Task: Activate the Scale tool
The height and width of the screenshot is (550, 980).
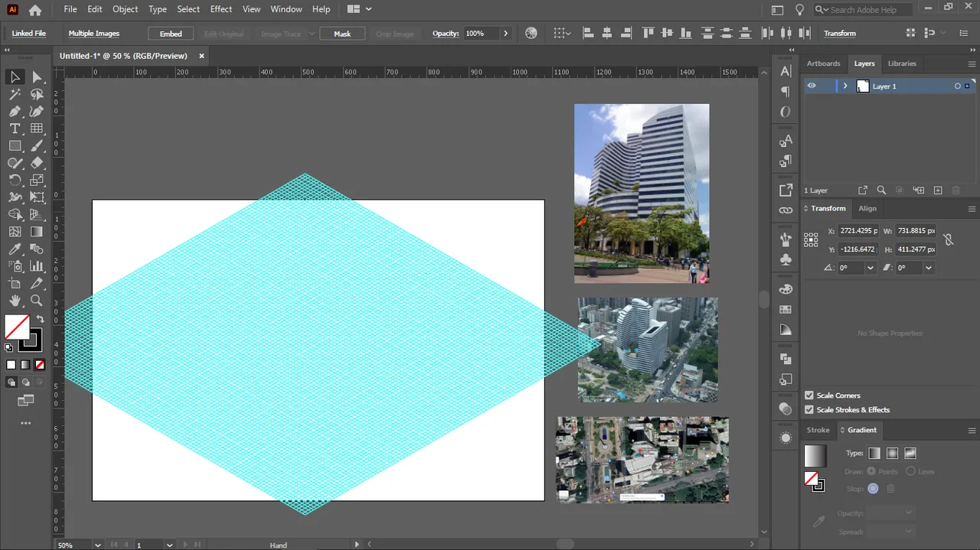Action: point(37,181)
